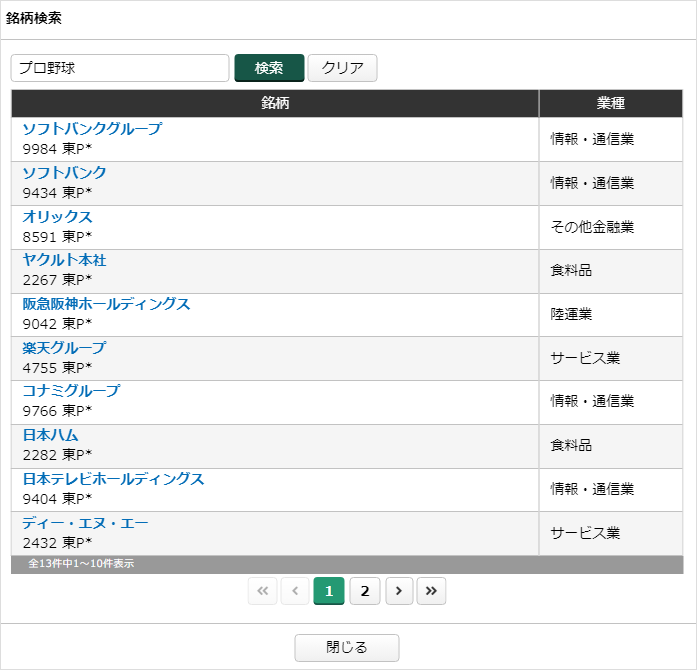
Task: Click the previous page arrow
Action: 295,591
